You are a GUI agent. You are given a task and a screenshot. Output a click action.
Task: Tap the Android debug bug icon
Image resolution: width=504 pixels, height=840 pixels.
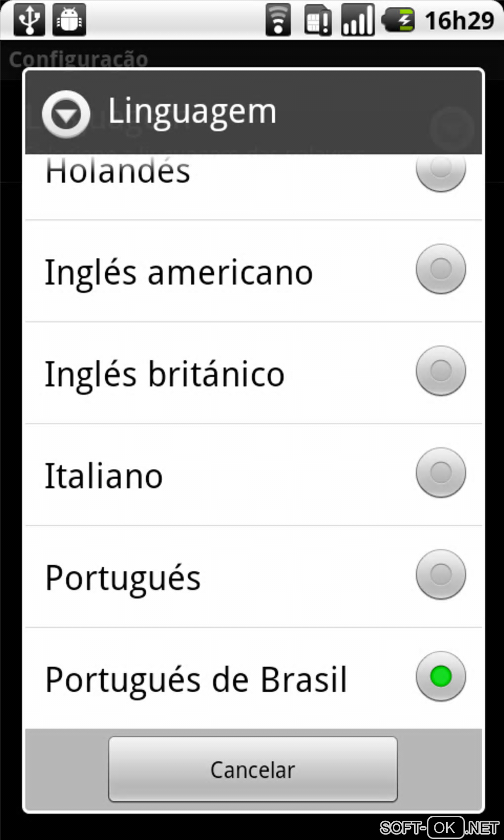[x=69, y=20]
